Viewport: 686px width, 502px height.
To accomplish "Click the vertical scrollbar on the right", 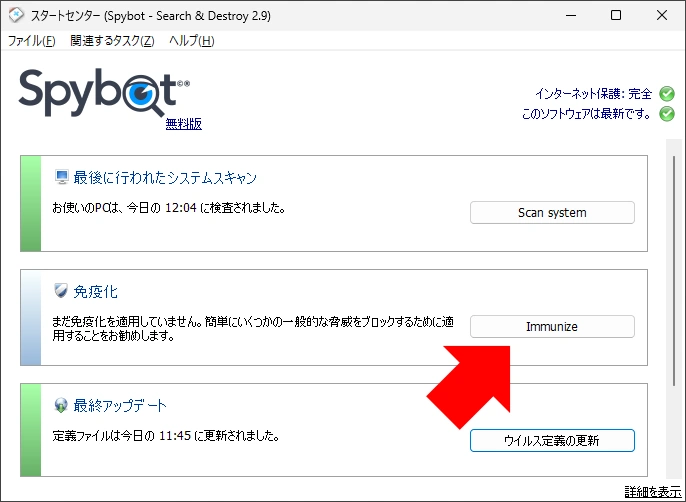I will tap(674, 271).
